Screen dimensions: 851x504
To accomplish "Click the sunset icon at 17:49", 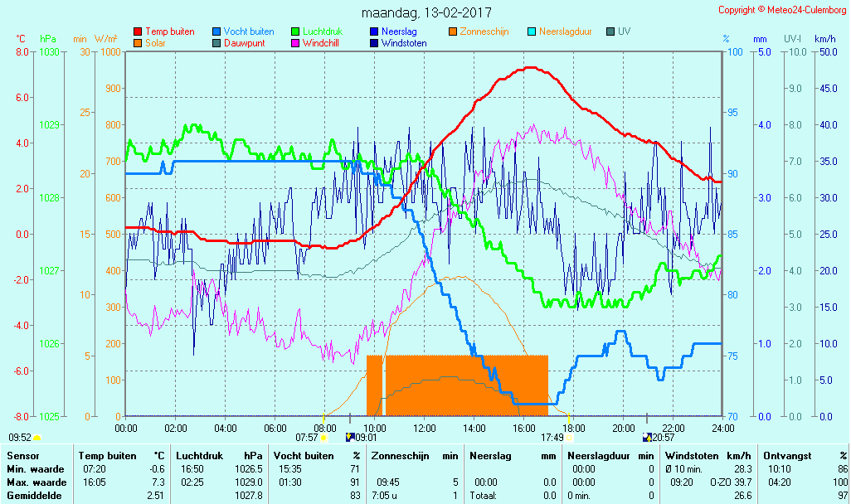I will pos(570,437).
